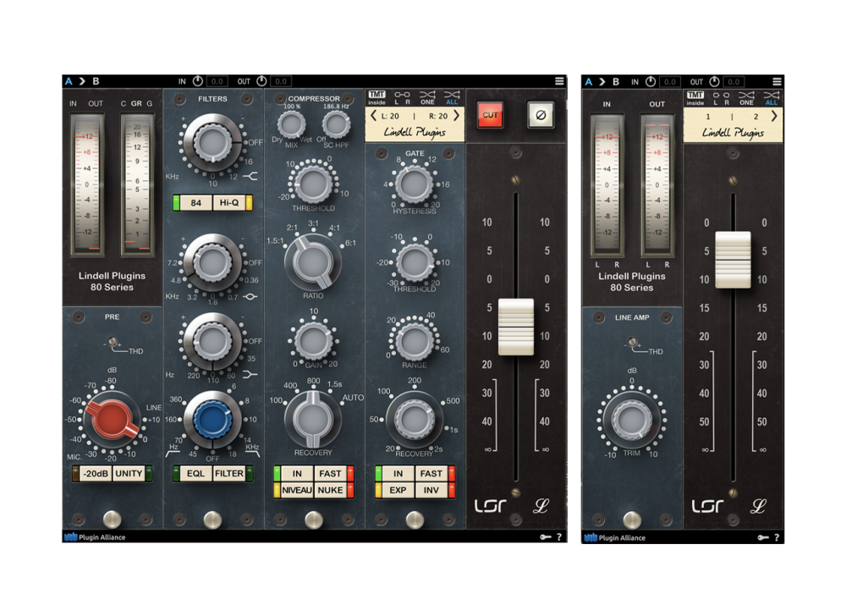The height and width of the screenshot is (616, 846).
Task: Click the bus plugin OUT gain value field
Action: pos(733,82)
